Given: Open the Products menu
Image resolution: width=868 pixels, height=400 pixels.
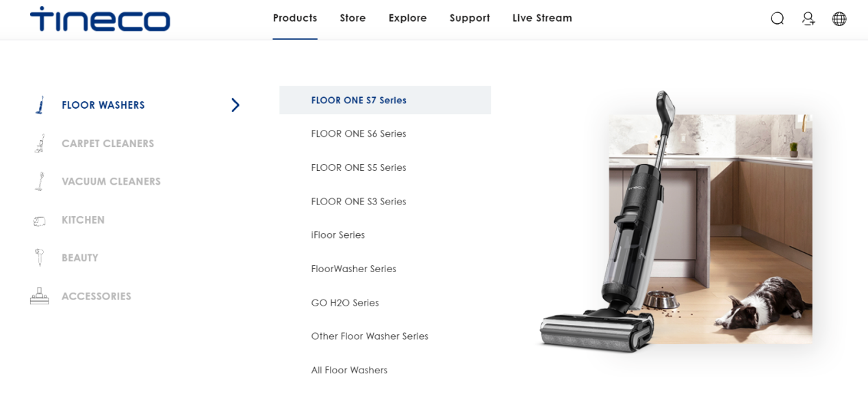Looking at the screenshot, I should click(x=294, y=18).
